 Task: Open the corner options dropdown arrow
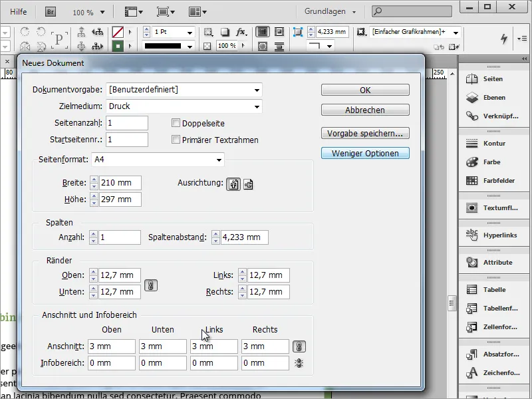pos(329,46)
